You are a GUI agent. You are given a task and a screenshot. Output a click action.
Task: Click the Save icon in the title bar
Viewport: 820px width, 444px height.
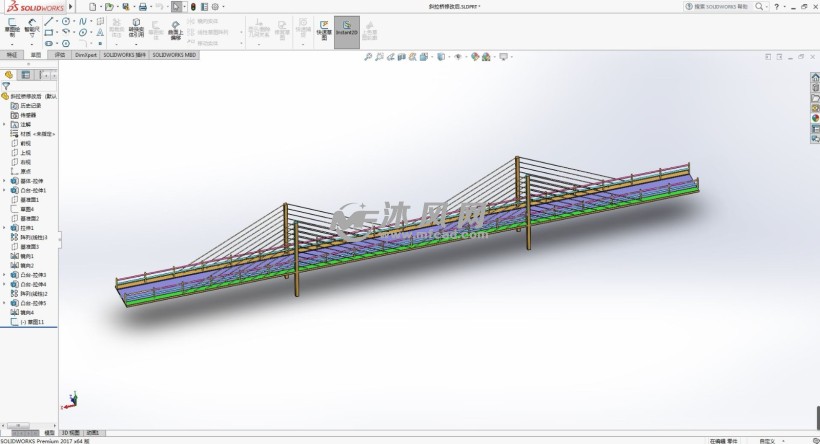[126, 7]
